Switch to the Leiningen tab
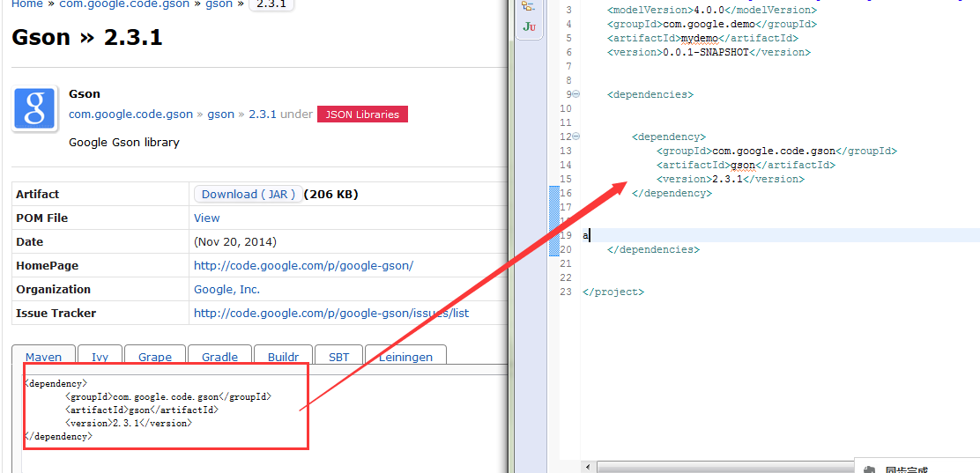This screenshot has width=980, height=473. tap(405, 357)
